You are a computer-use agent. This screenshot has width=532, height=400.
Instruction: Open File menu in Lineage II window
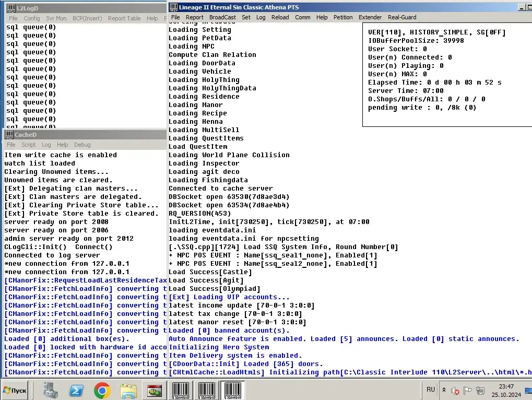(x=175, y=17)
